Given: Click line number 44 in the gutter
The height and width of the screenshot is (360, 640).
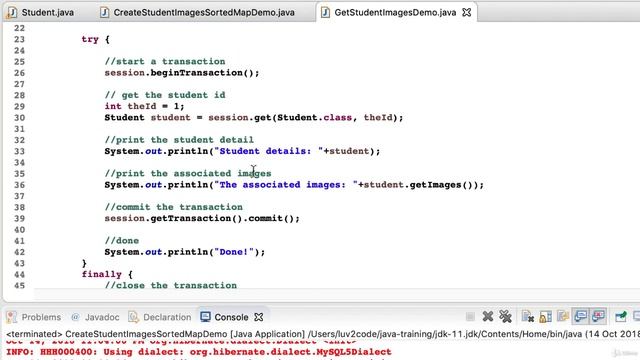Looking at the screenshot, I should (x=19, y=274).
